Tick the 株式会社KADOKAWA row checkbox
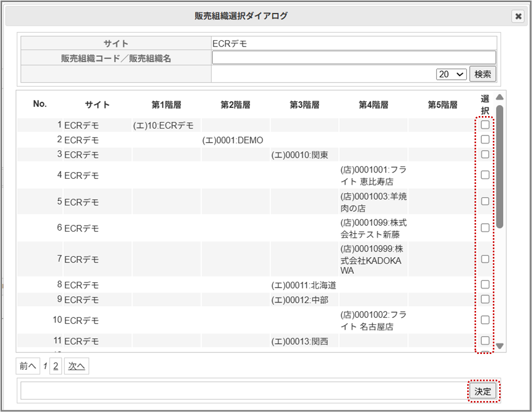Viewport: 532px width, 412px height. [485, 259]
